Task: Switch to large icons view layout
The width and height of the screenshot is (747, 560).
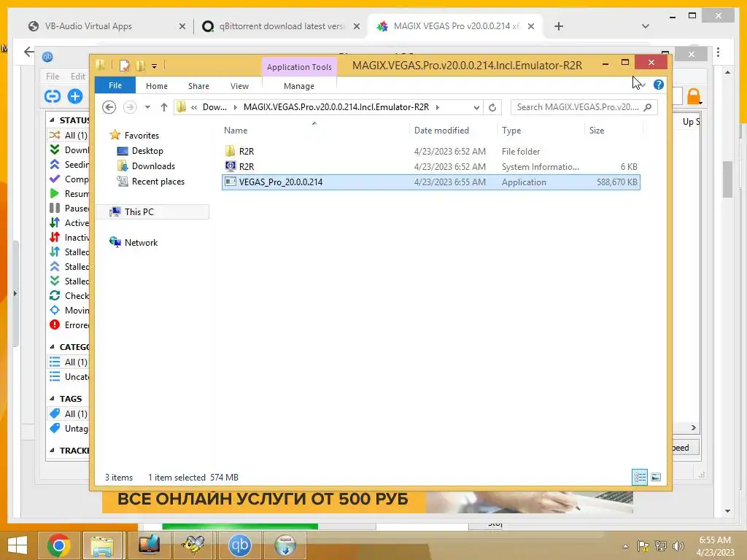Action: [656, 477]
